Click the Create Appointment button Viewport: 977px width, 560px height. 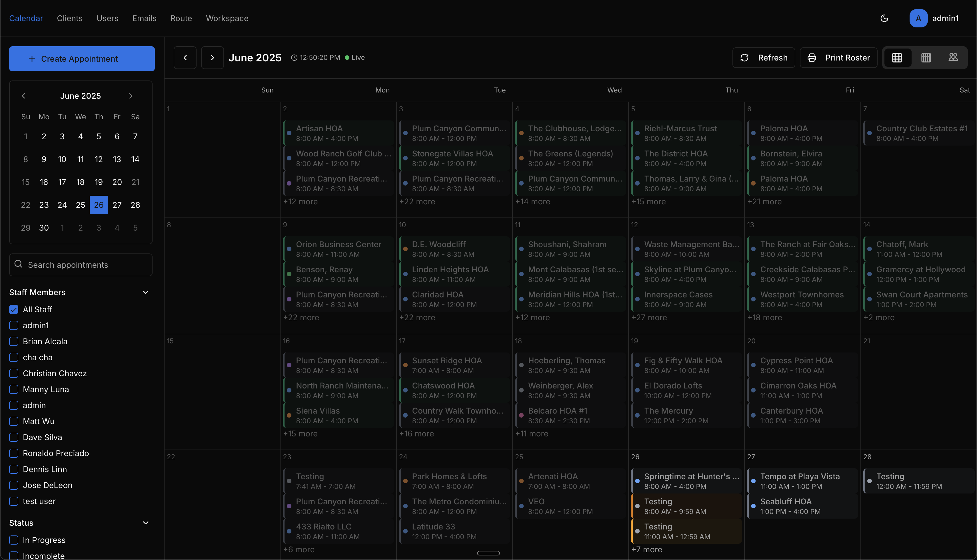point(82,59)
